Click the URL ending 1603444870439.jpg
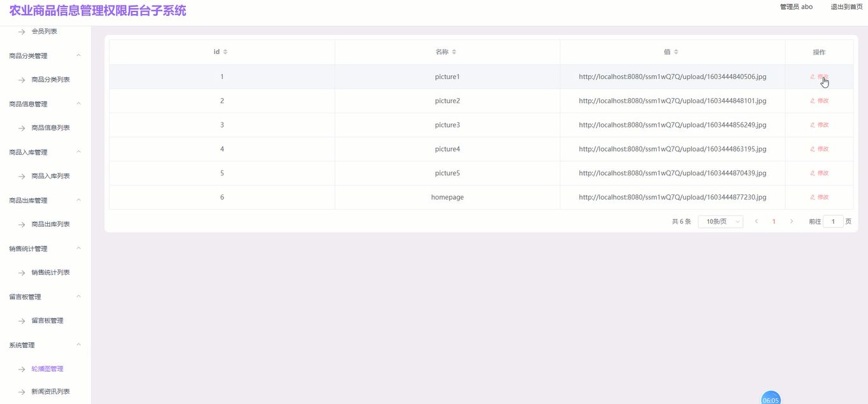The image size is (868, 404). click(x=672, y=173)
